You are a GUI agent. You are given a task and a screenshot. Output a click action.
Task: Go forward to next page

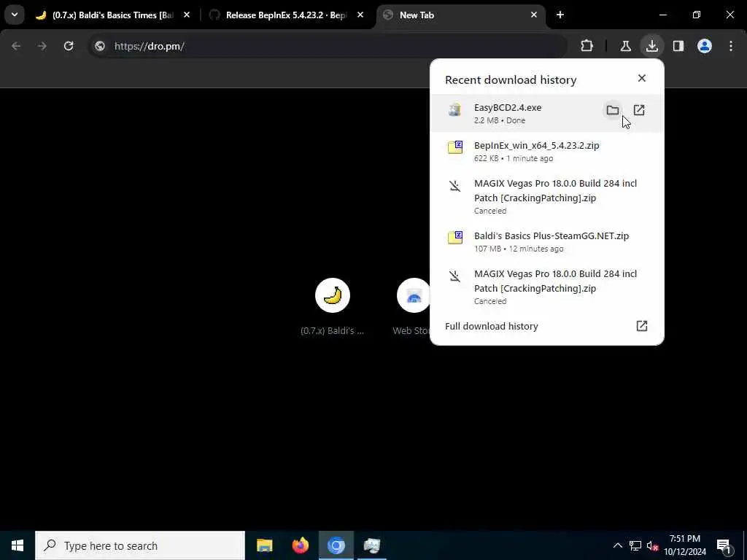point(42,46)
